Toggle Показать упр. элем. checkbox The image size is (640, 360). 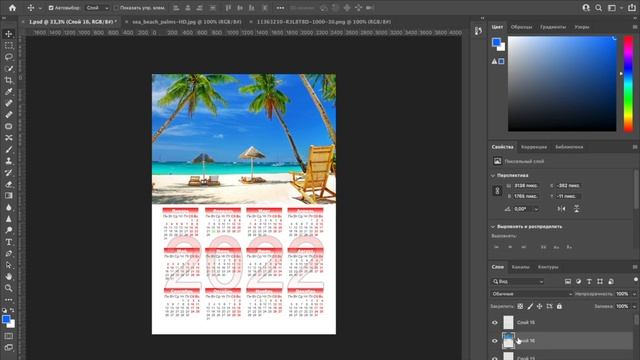(x=116, y=8)
